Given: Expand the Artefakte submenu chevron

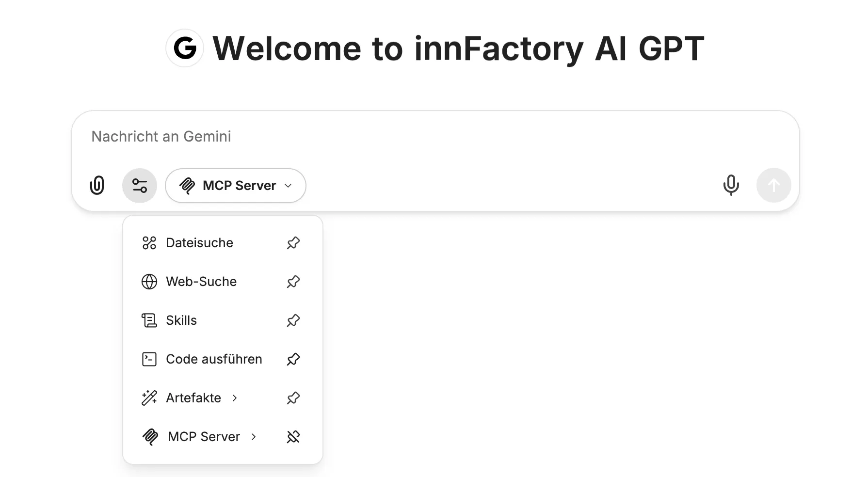Looking at the screenshot, I should point(235,398).
